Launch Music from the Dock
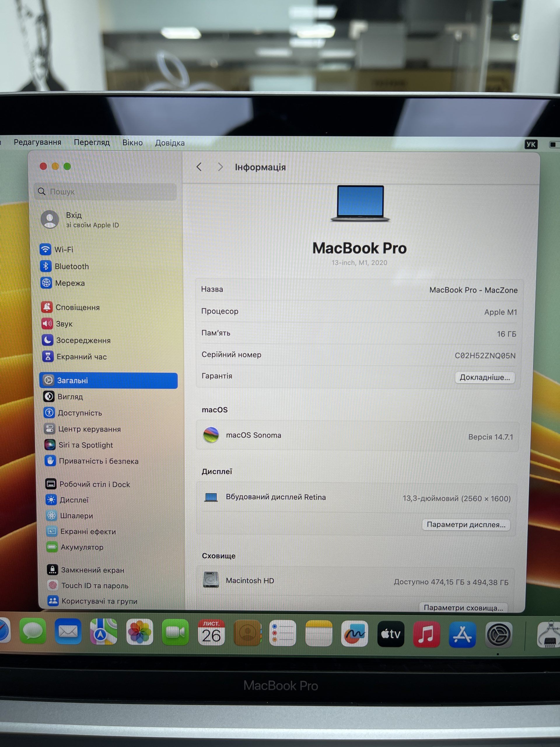The height and width of the screenshot is (747, 560). click(x=426, y=635)
